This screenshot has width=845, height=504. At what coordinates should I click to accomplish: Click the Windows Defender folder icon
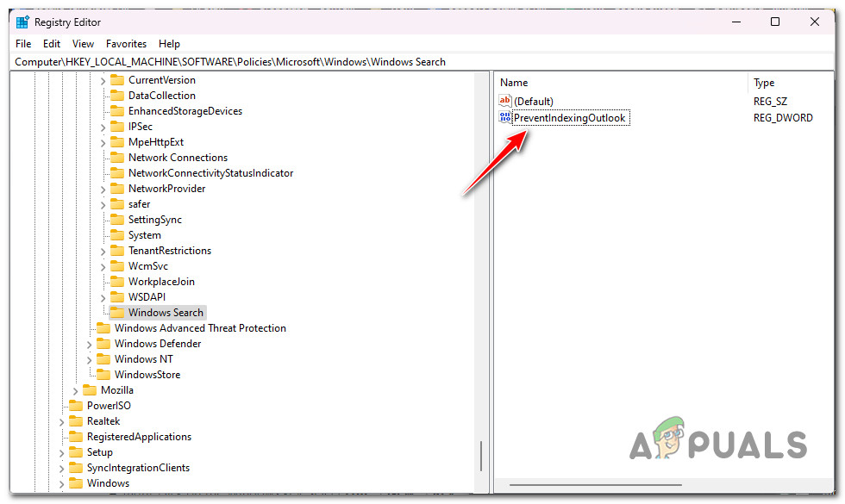point(103,344)
